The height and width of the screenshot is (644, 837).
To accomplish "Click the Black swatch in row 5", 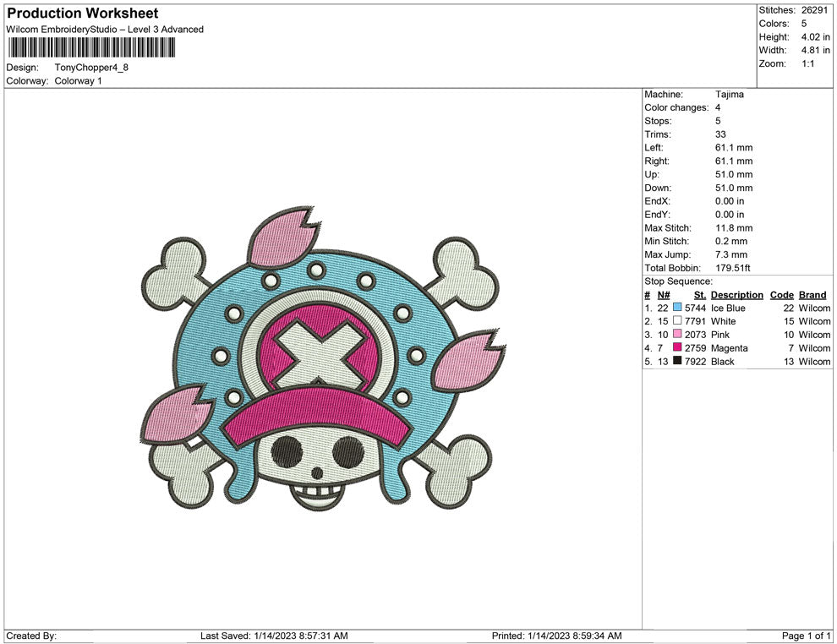I will 676,362.
